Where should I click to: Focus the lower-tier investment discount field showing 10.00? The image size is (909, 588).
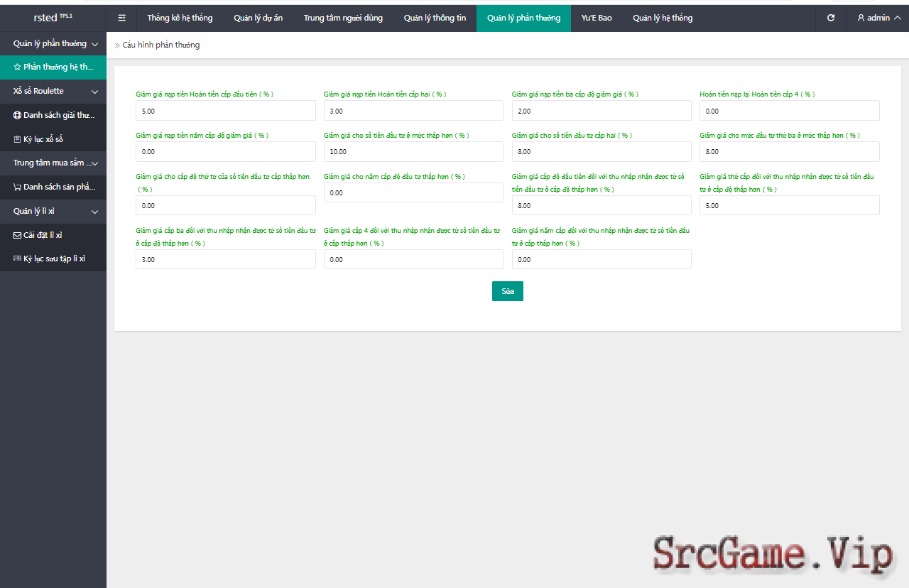click(413, 152)
